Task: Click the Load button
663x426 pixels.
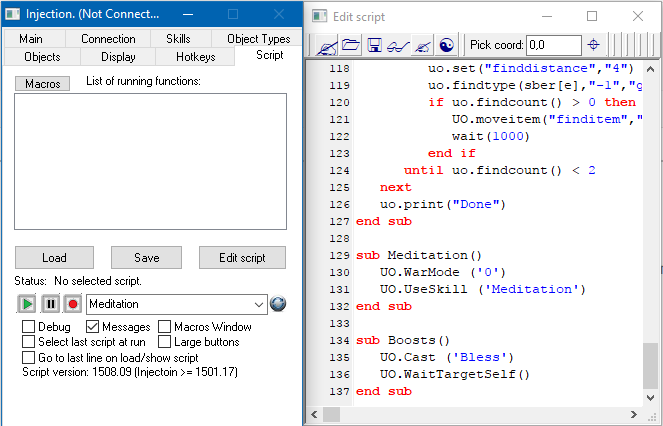Action: pyautogui.click(x=55, y=257)
